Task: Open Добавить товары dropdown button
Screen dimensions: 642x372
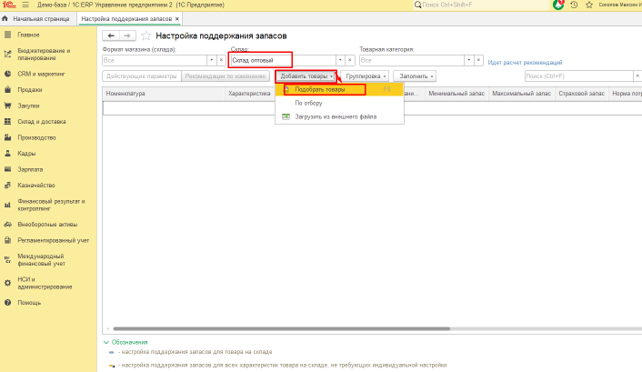Action: pos(306,76)
